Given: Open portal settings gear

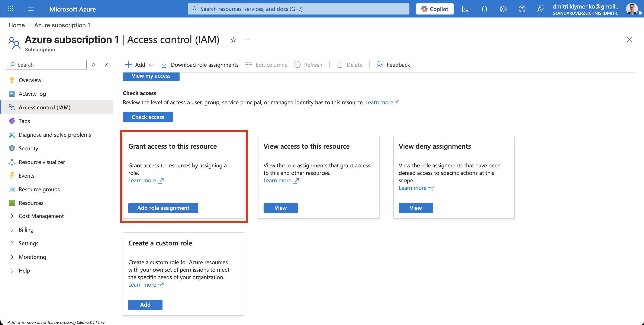Looking at the screenshot, I should 503,9.
